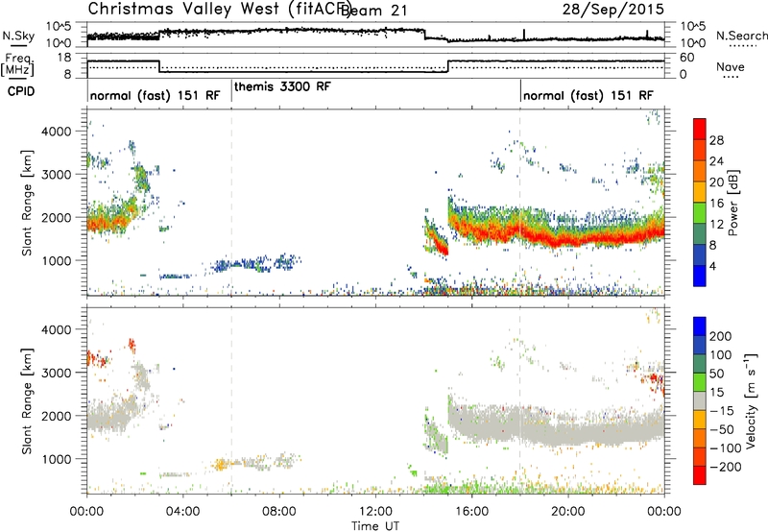768x532 pixels.
Task: Click the '04:00' time tick label
Action: coord(182,512)
